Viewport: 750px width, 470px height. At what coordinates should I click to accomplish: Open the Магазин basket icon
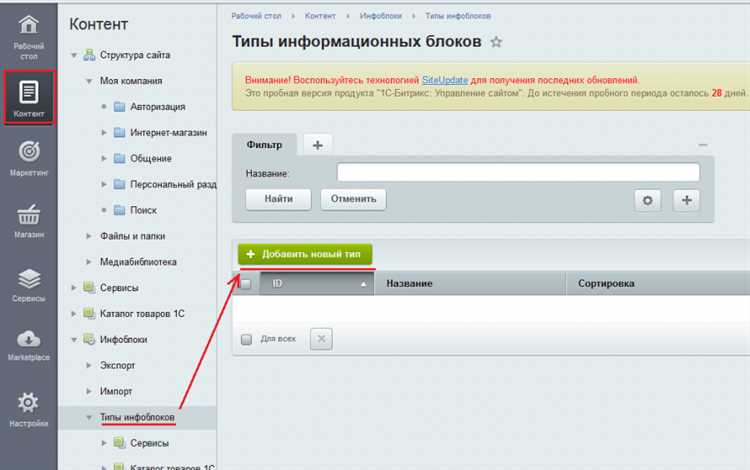[x=29, y=215]
